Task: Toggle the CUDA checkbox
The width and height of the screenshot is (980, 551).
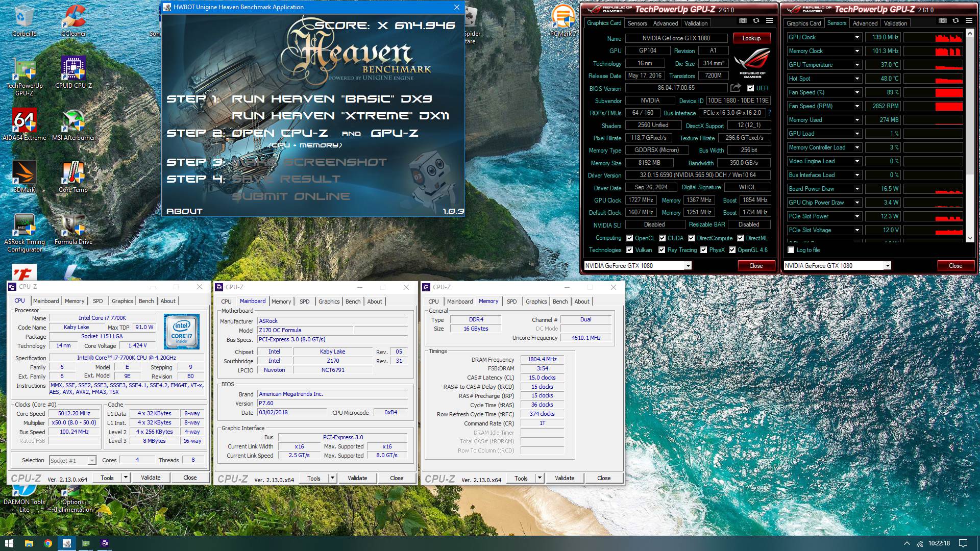Action: (663, 238)
